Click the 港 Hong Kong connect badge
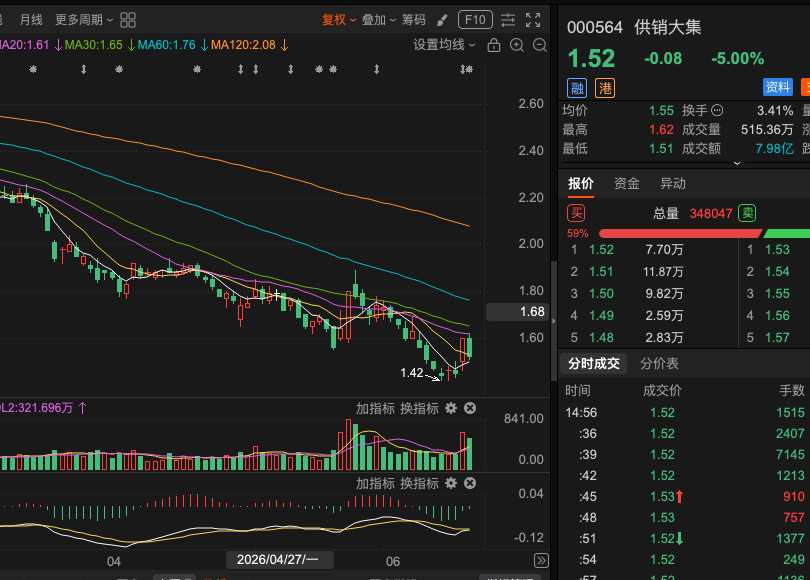Viewport: 810px width, 580px height. 605,88
